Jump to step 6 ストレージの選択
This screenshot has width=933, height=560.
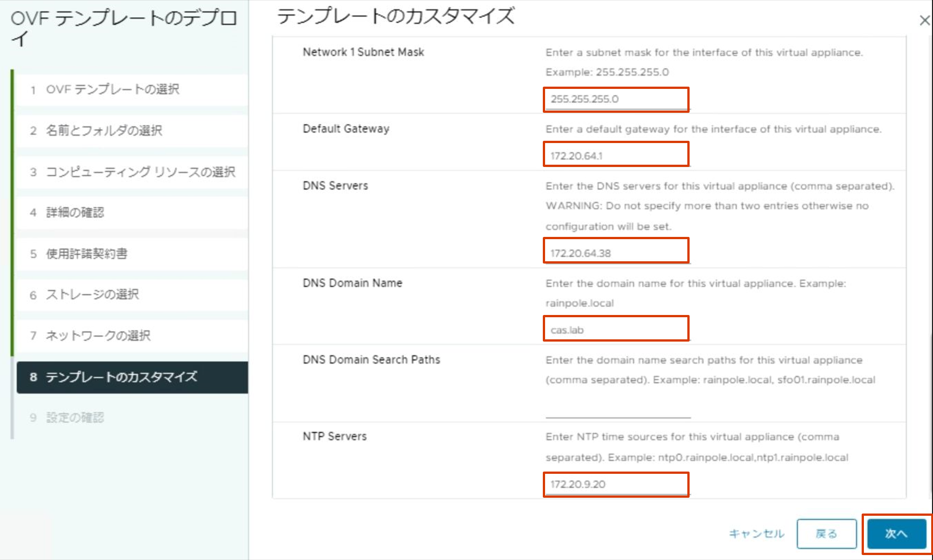pyautogui.click(x=132, y=295)
